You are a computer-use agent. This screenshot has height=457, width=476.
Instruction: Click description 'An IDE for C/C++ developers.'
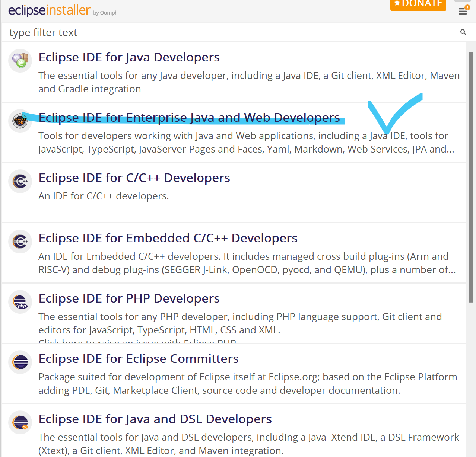104,196
